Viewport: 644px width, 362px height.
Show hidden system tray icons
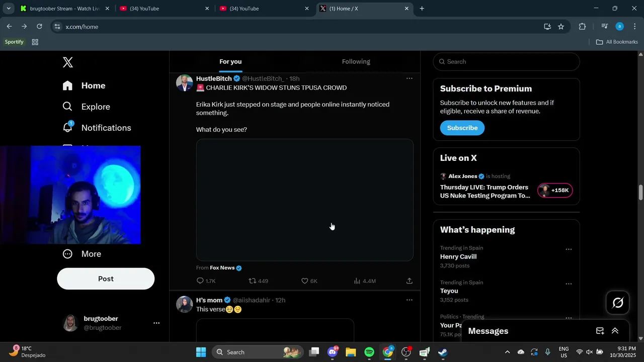[x=507, y=352]
